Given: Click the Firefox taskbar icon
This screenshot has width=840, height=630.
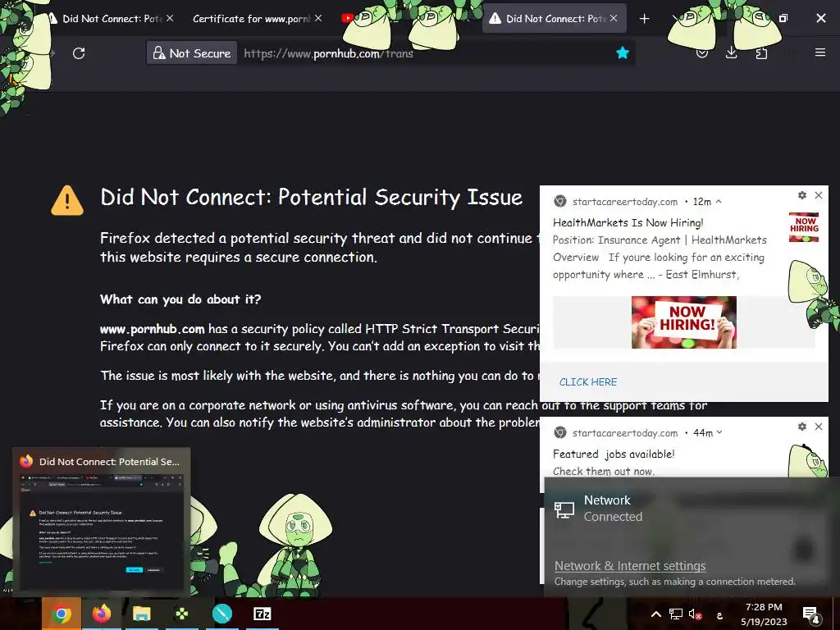Looking at the screenshot, I should [101, 614].
